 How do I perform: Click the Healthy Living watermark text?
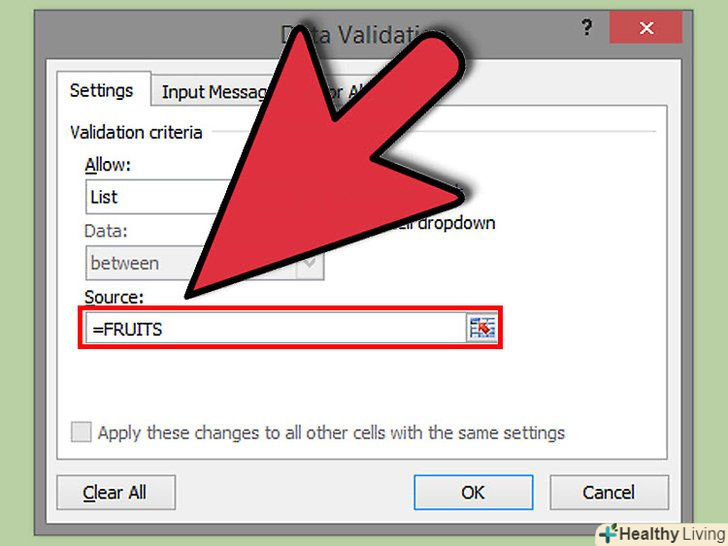click(x=672, y=534)
